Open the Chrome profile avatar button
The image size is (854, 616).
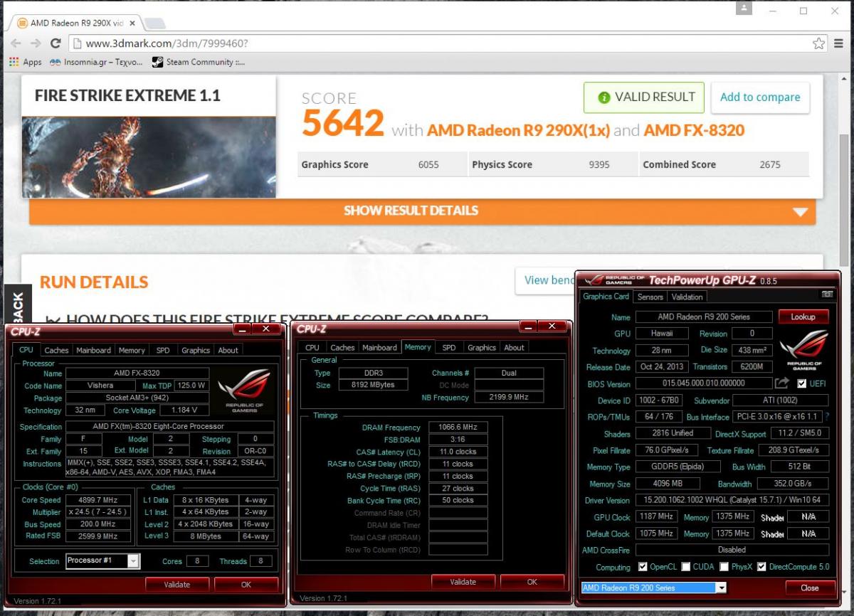744,9
